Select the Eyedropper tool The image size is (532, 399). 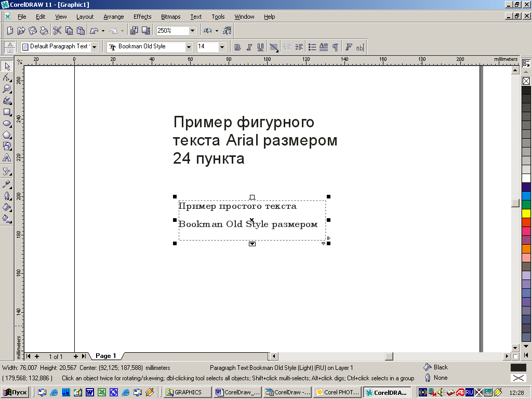[7, 184]
